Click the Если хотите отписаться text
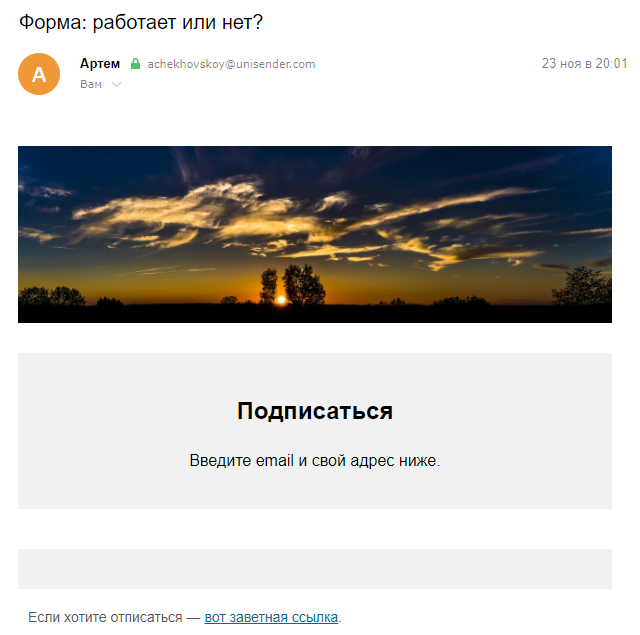Screen dimensions: 640x635 pyautogui.click(x=105, y=617)
